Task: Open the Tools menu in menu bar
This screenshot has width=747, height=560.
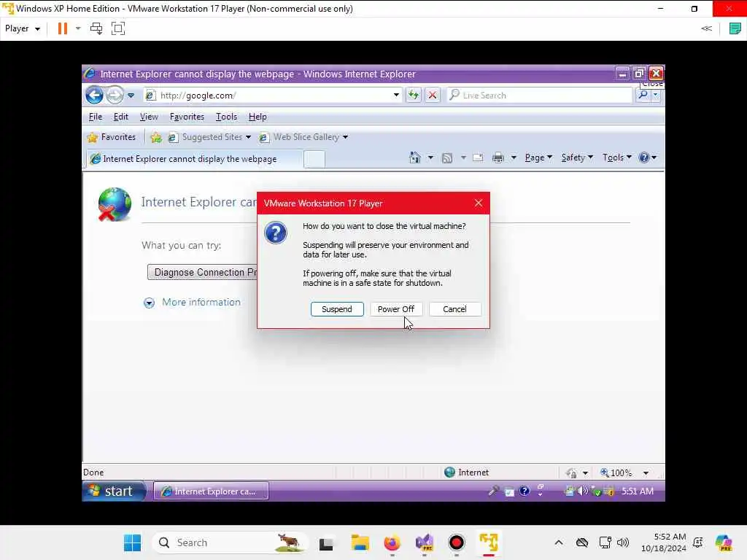Action: click(226, 117)
